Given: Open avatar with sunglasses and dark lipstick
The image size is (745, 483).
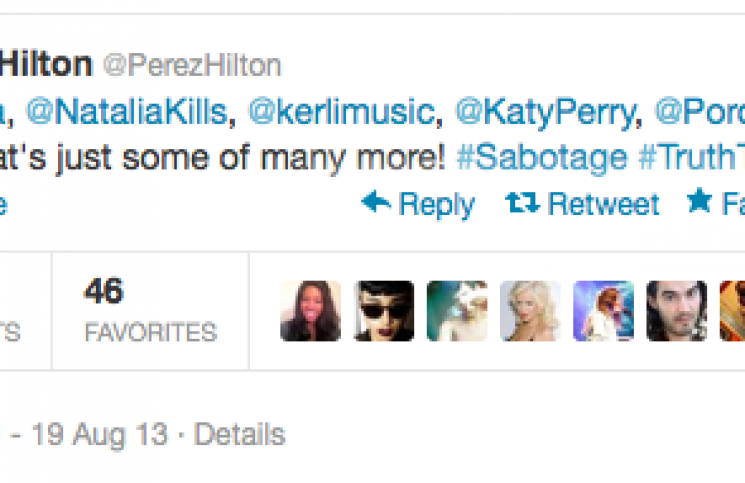Looking at the screenshot, I should pyautogui.click(x=383, y=311).
